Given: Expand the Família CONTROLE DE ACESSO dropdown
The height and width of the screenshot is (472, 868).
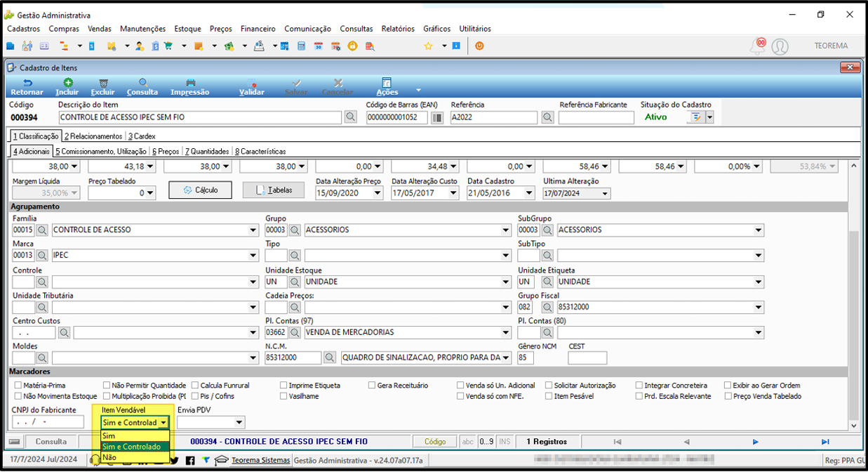Looking at the screenshot, I should (x=253, y=230).
